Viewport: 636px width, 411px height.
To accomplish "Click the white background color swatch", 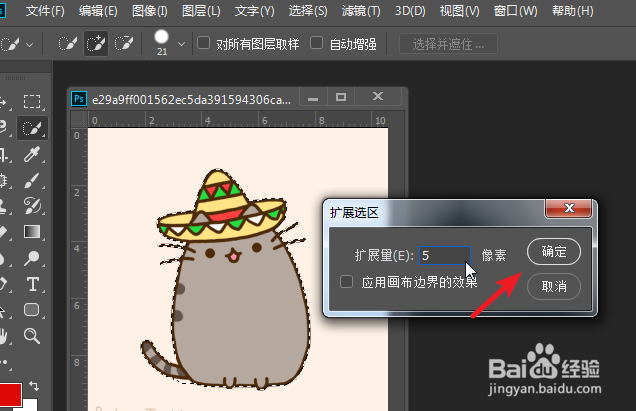I will 30,405.
